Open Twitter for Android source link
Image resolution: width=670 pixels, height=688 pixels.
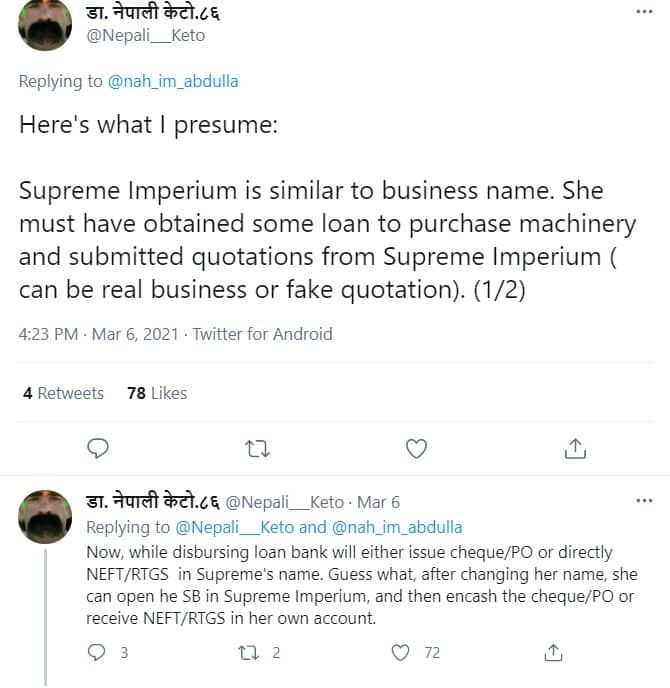pos(262,334)
